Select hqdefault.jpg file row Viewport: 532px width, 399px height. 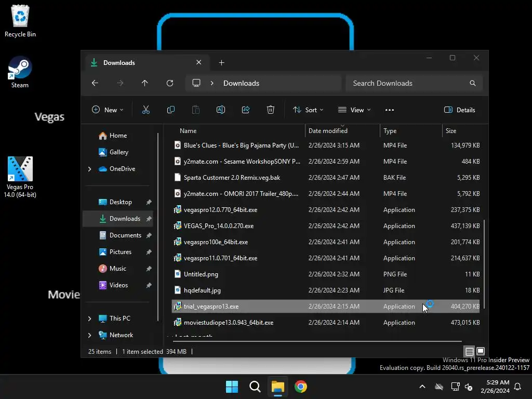(x=325, y=290)
